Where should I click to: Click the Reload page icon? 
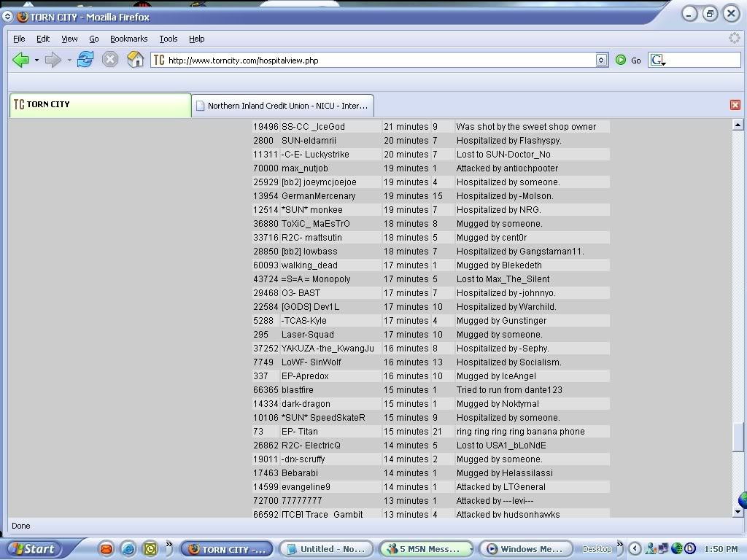click(85, 61)
